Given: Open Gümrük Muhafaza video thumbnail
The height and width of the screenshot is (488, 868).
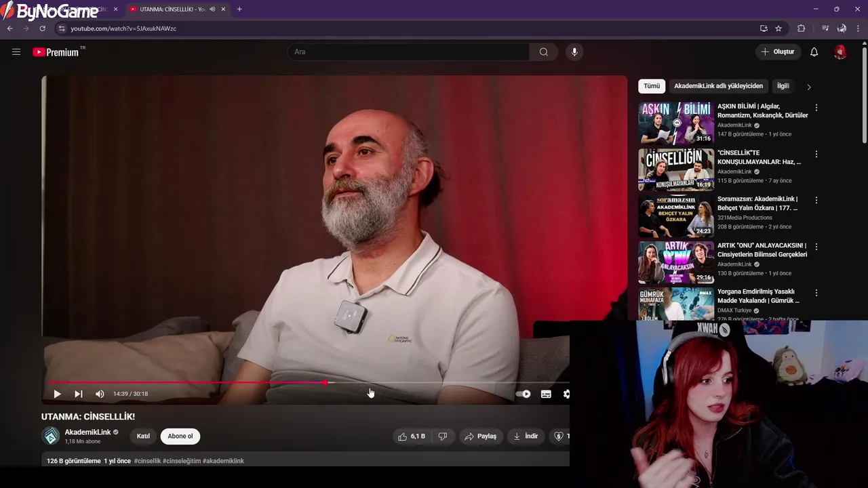Looking at the screenshot, I should click(x=676, y=304).
